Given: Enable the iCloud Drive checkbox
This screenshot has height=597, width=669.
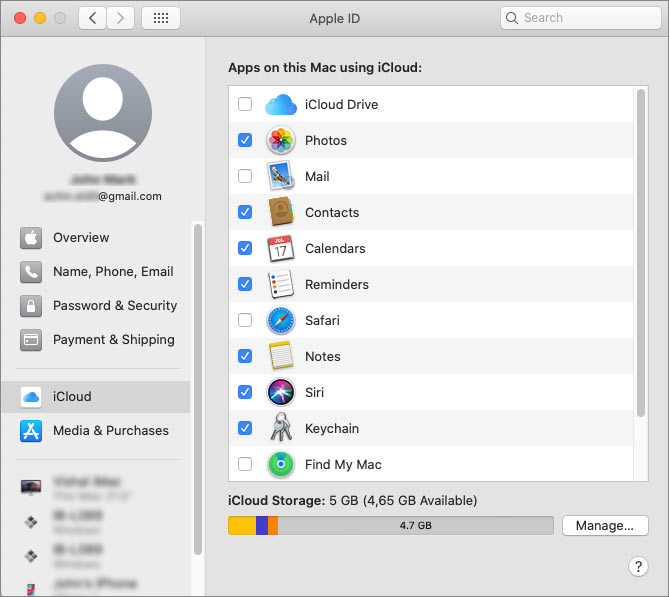Looking at the screenshot, I should click(245, 104).
